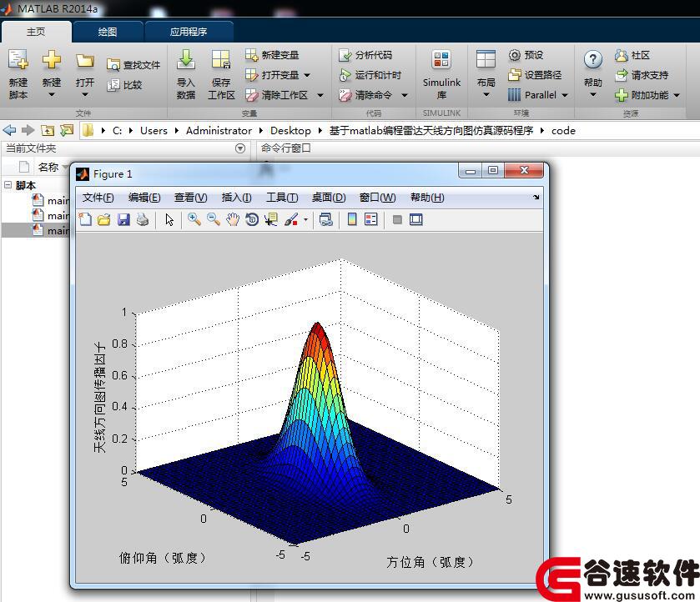Switch to the 绘图 ribbon tab
Screen dimensions: 700x602
pos(108,32)
